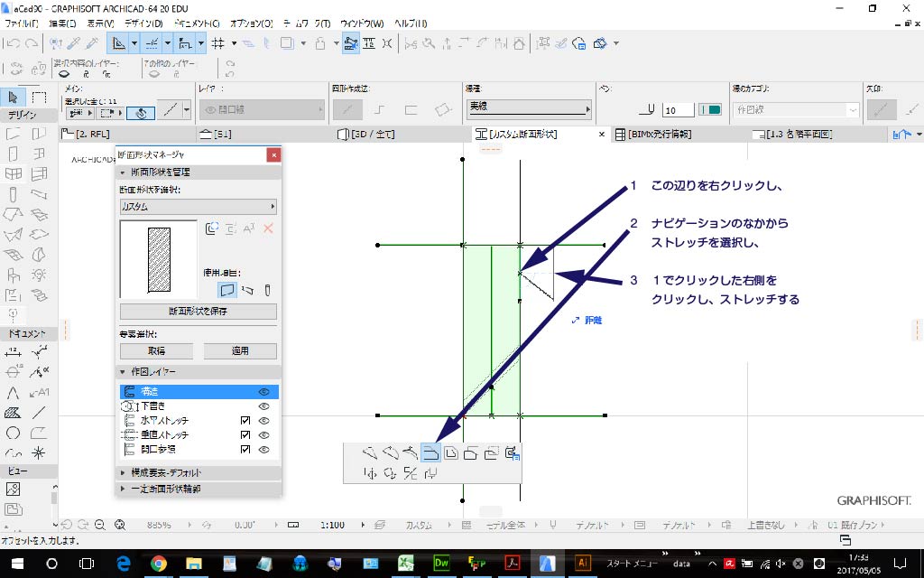
Task: Open the デザイン(D) menu
Action: [144, 23]
